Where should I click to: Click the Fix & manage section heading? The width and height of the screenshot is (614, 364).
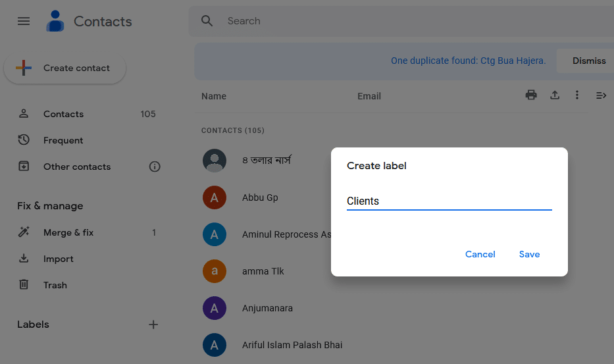[50, 206]
